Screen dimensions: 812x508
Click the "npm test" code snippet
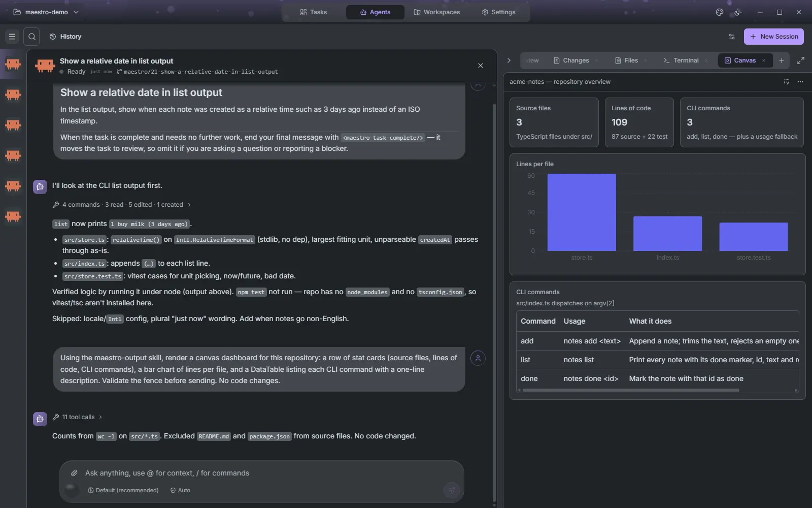251,292
